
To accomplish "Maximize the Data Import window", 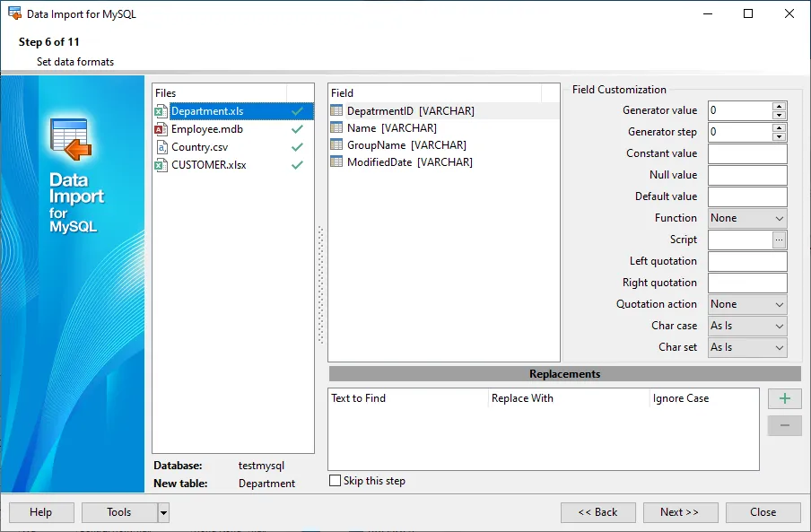I will (748, 13).
